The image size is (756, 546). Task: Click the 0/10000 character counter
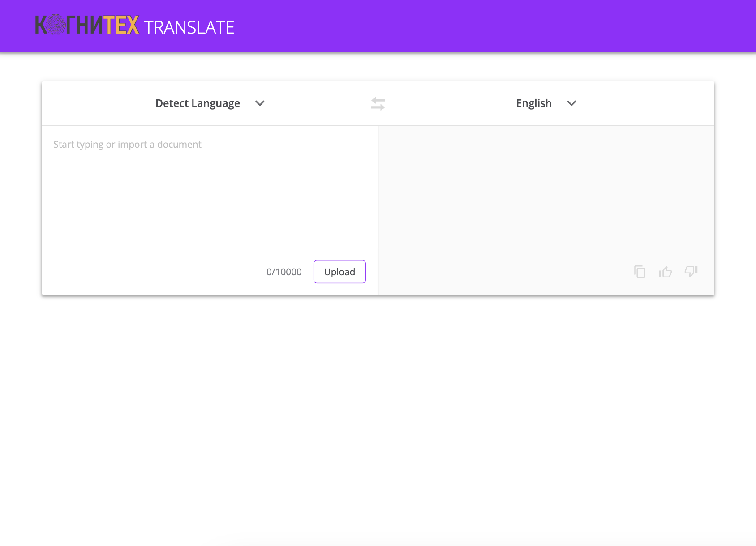pyautogui.click(x=284, y=272)
